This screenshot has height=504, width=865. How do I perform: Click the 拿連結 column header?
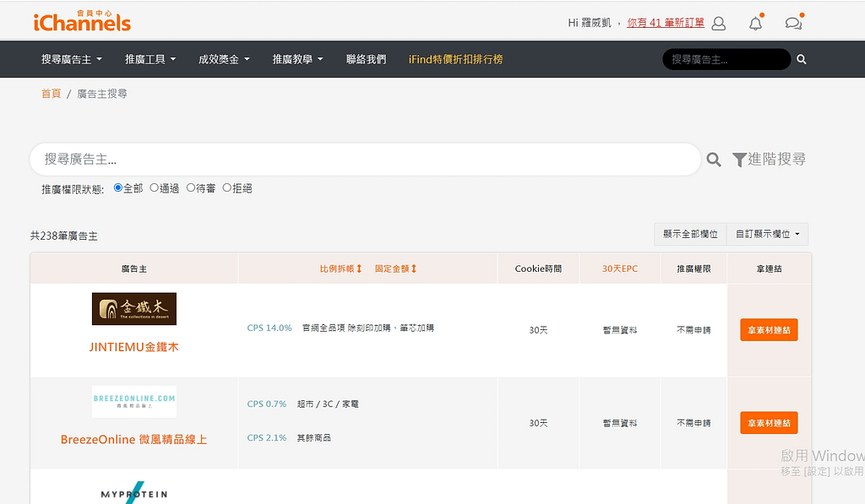[769, 268]
